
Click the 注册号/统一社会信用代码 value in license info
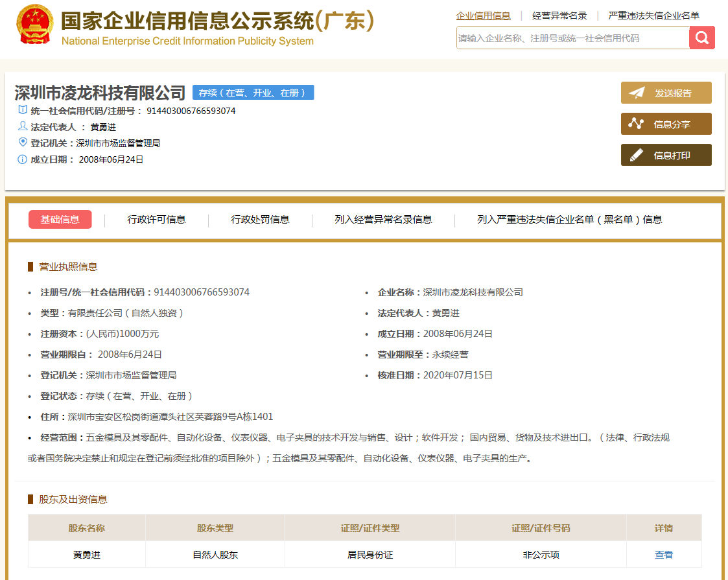tap(202, 292)
